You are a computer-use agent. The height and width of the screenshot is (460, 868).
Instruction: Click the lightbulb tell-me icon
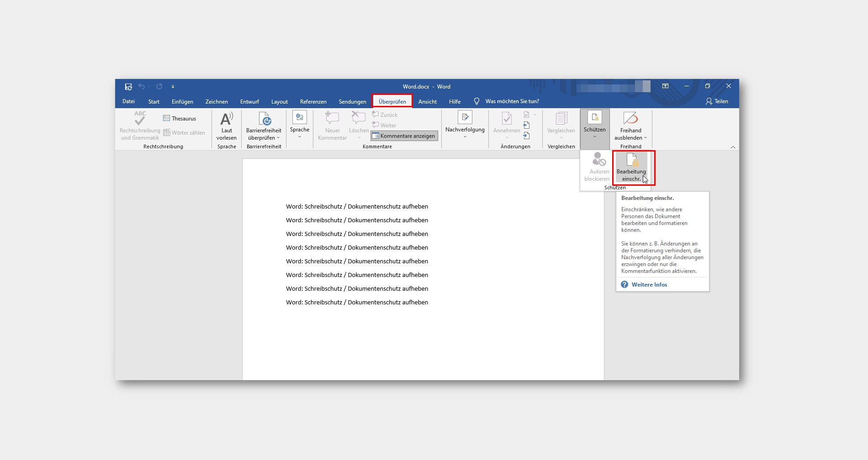click(476, 101)
